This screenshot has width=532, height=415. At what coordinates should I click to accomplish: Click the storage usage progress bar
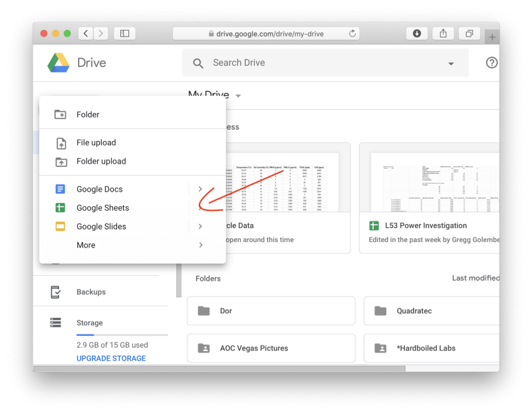click(x=122, y=335)
